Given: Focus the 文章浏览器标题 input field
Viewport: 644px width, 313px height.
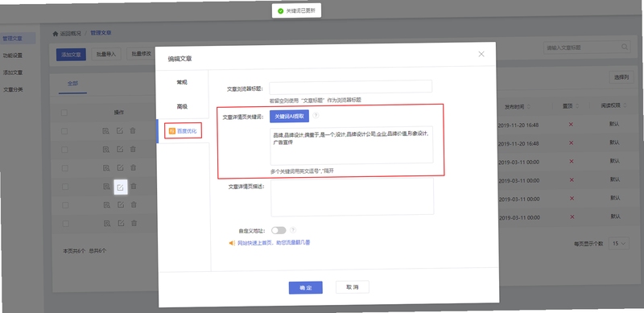Looking at the screenshot, I should (x=350, y=87).
